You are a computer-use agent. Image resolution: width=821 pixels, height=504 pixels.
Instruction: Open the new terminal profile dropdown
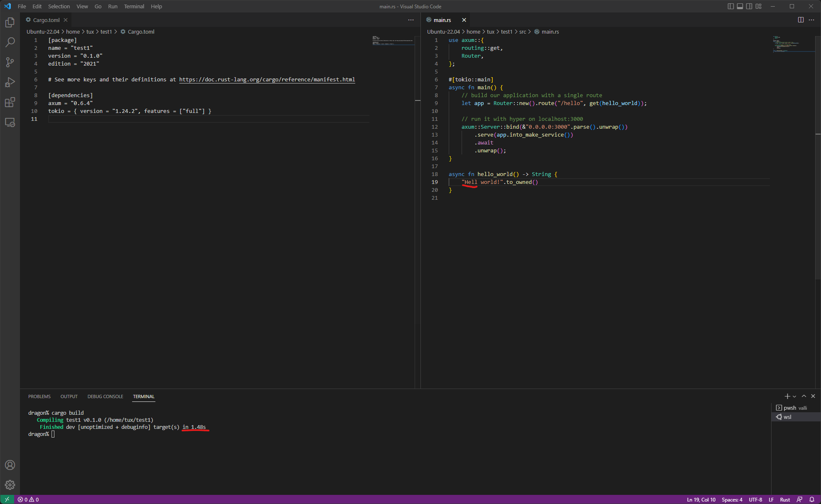point(794,396)
